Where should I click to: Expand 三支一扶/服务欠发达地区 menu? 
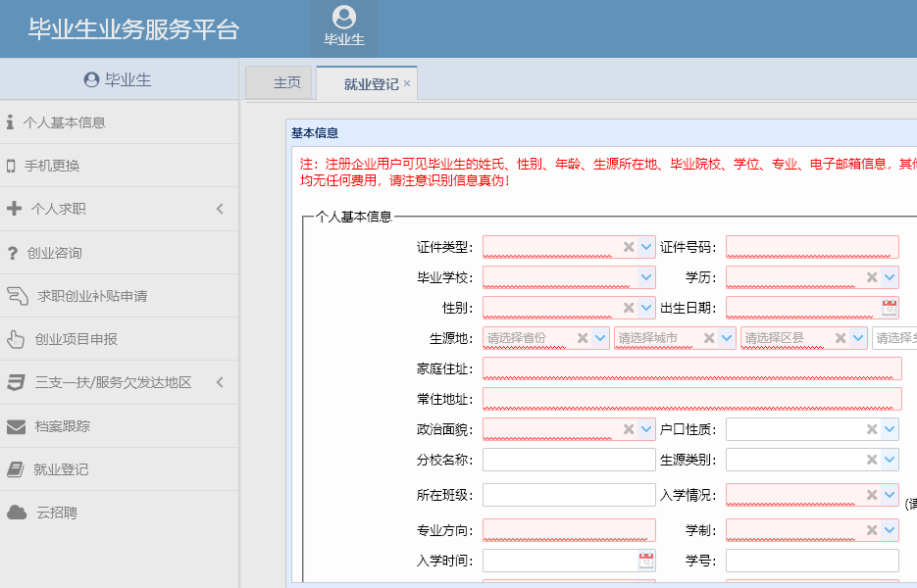pos(113,382)
